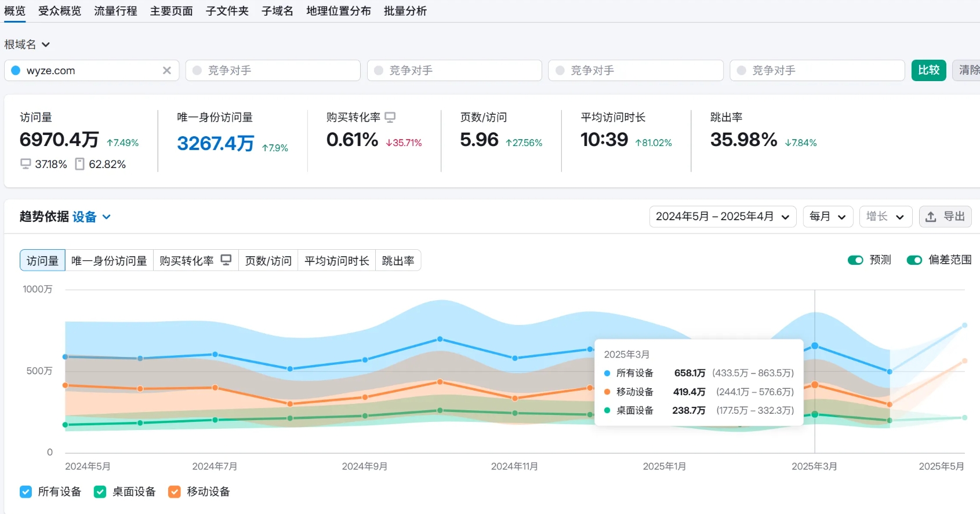The height and width of the screenshot is (514, 980).
Task: Select the 访问量 chart metric tab
Action: [x=42, y=260]
